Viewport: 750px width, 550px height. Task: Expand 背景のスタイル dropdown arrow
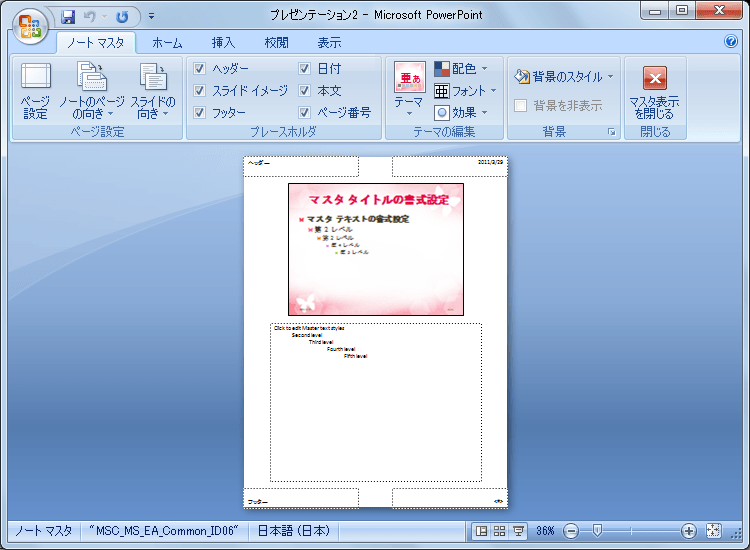[610, 77]
